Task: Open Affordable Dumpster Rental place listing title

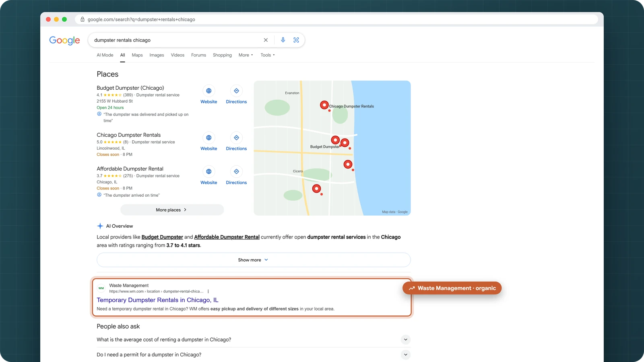Action: (130, 169)
